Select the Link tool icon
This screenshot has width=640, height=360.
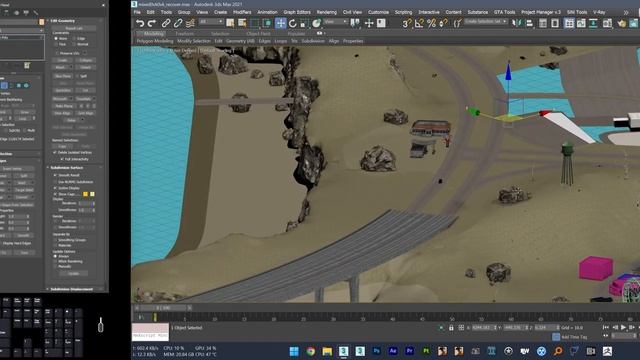[166, 23]
